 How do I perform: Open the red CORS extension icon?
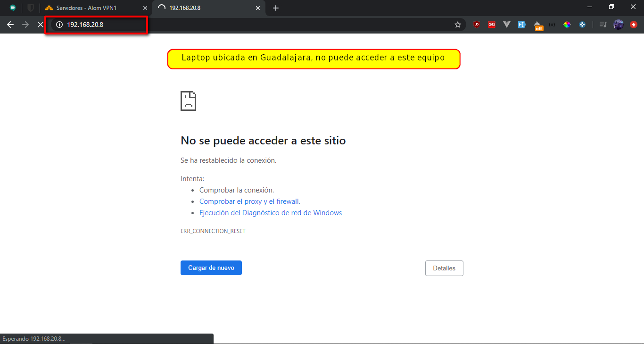[492, 25]
